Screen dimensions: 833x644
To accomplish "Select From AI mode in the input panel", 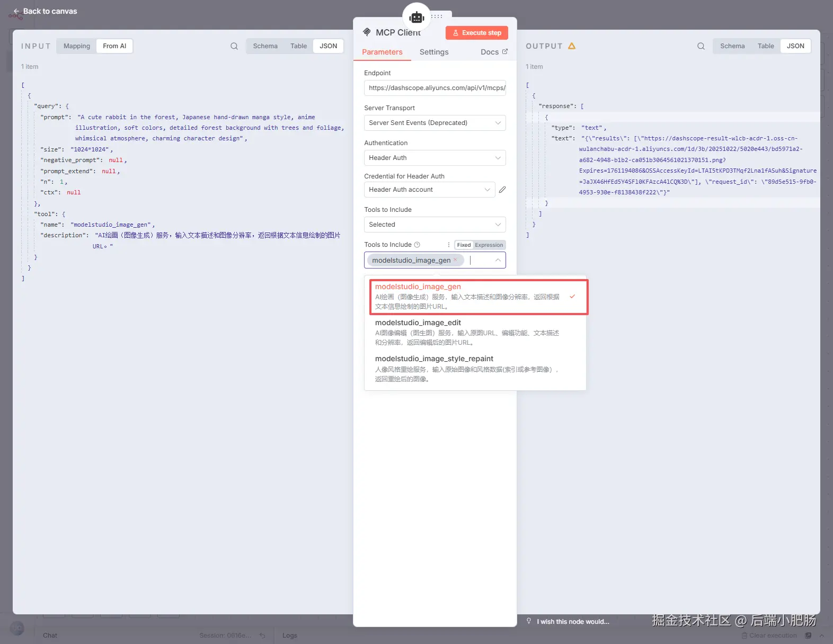I will [x=114, y=46].
